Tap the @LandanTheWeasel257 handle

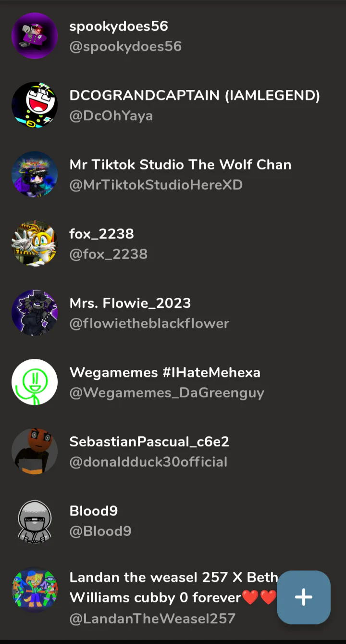[x=152, y=619]
